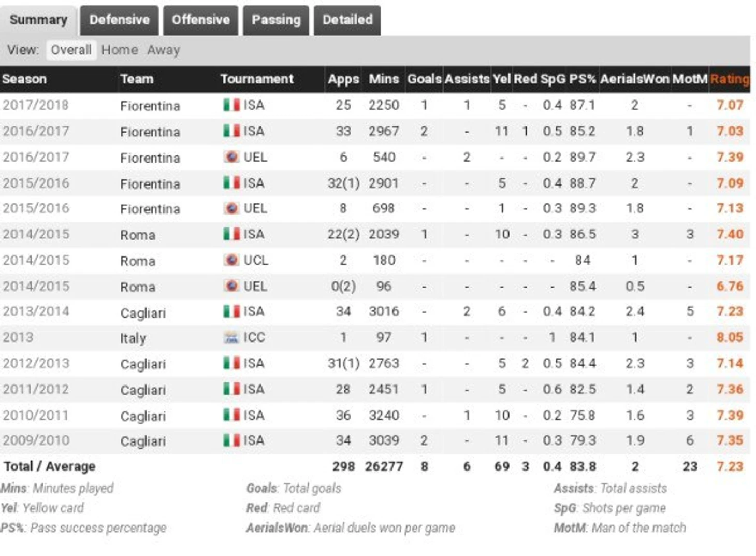Viewport: 756px width, 556px height.
Task: Switch view to Home
Action: pyautogui.click(x=120, y=50)
